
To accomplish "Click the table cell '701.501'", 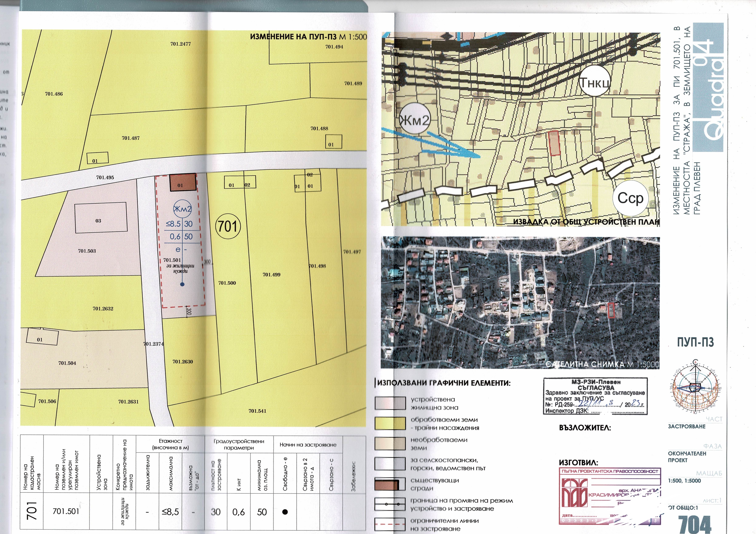I will [x=66, y=511].
